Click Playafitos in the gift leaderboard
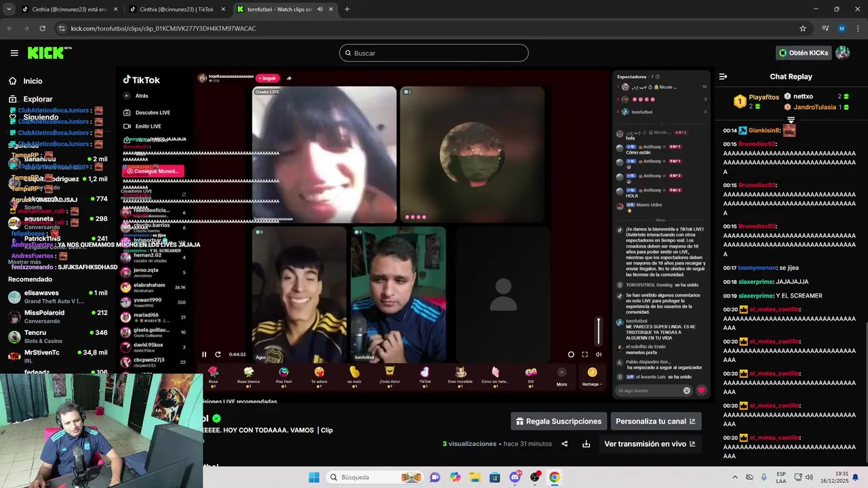Screen dimensions: 868x488 point(764,97)
